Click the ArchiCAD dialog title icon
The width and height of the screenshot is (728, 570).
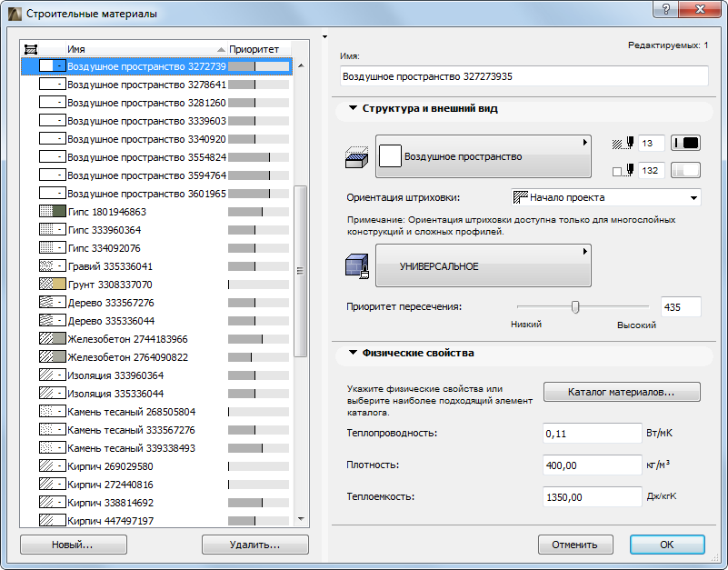pyautogui.click(x=15, y=14)
